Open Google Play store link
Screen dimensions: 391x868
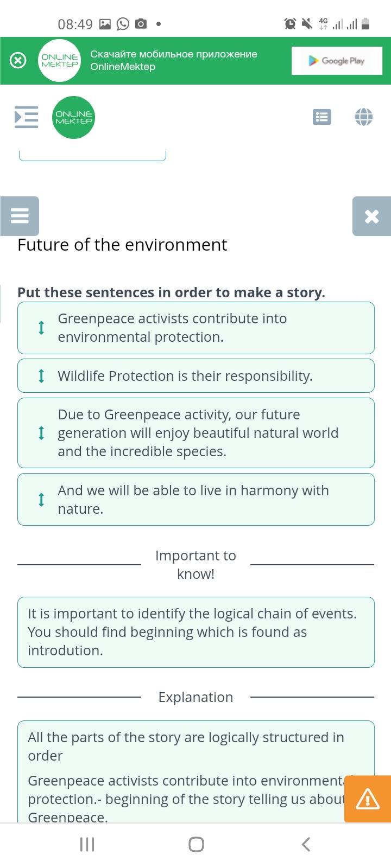tap(337, 61)
